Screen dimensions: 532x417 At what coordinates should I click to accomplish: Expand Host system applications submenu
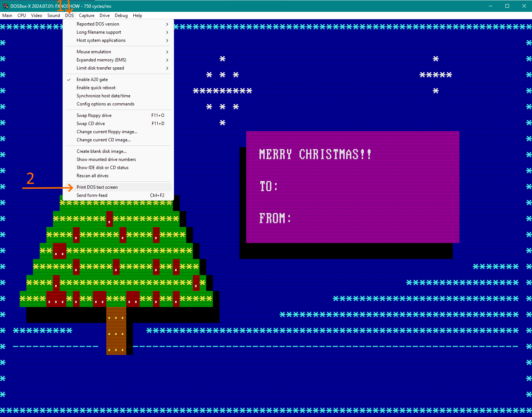[x=118, y=40]
